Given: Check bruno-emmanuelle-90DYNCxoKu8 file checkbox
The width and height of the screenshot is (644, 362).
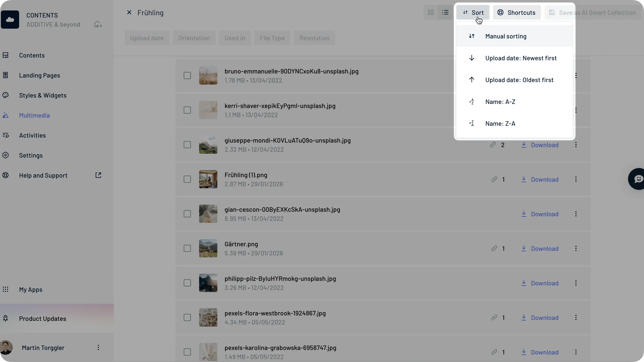Looking at the screenshot, I should point(187,75).
